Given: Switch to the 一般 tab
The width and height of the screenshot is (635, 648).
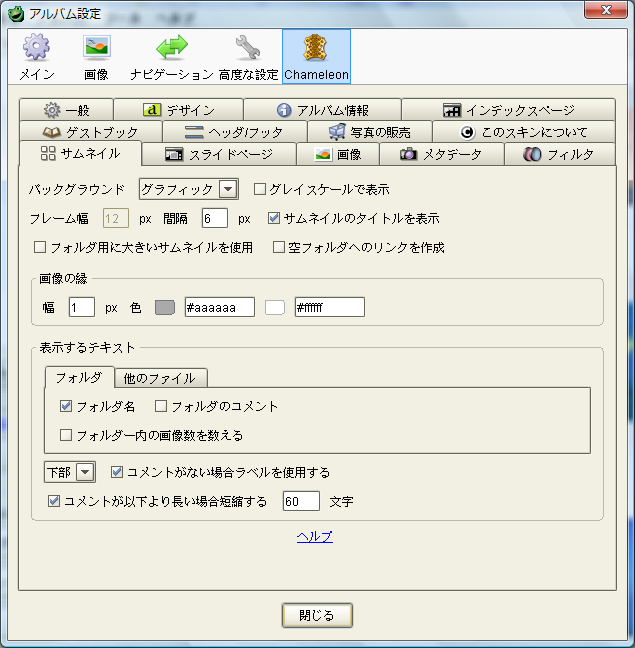Looking at the screenshot, I should click(66, 110).
